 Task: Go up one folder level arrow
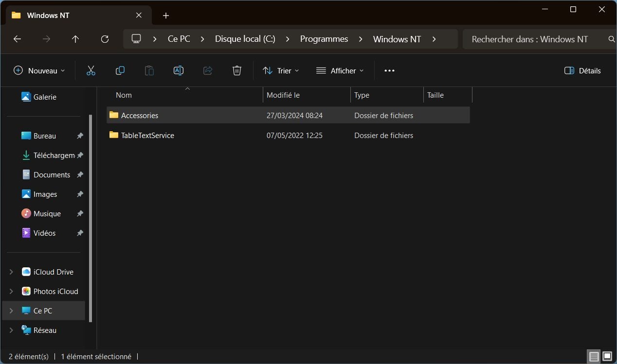75,39
